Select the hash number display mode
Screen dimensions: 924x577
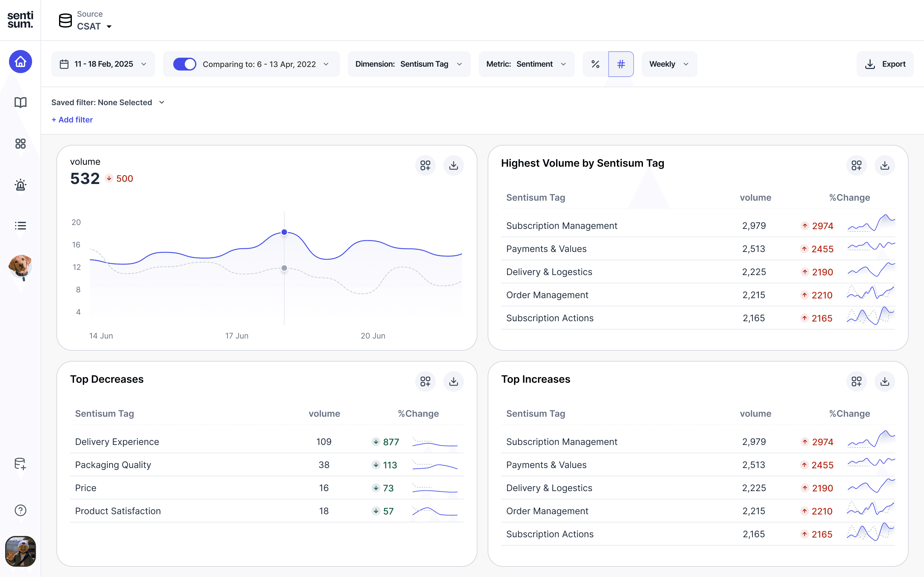coord(621,64)
